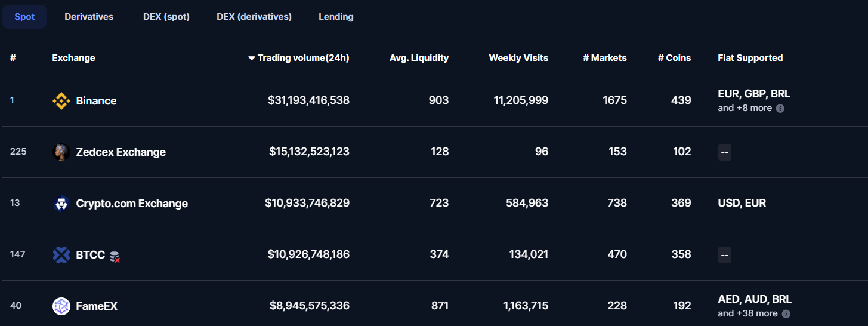Click Binance volume $31,193,416,538
Screen dimensions: 868x326
coord(308,100)
